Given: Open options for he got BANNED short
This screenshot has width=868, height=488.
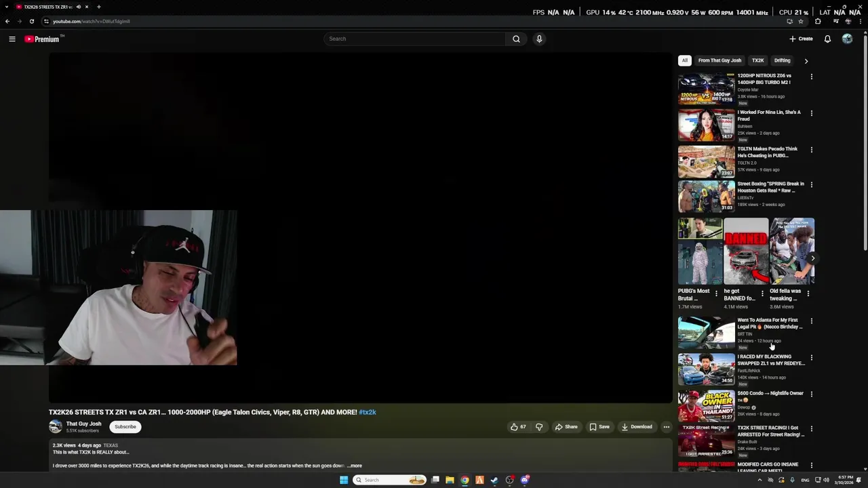Looking at the screenshot, I should (762, 293).
